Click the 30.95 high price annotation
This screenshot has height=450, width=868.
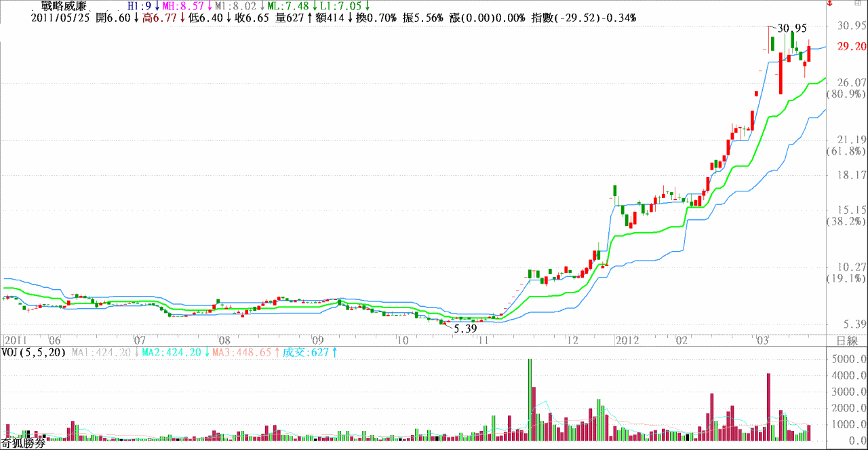pyautogui.click(x=792, y=29)
